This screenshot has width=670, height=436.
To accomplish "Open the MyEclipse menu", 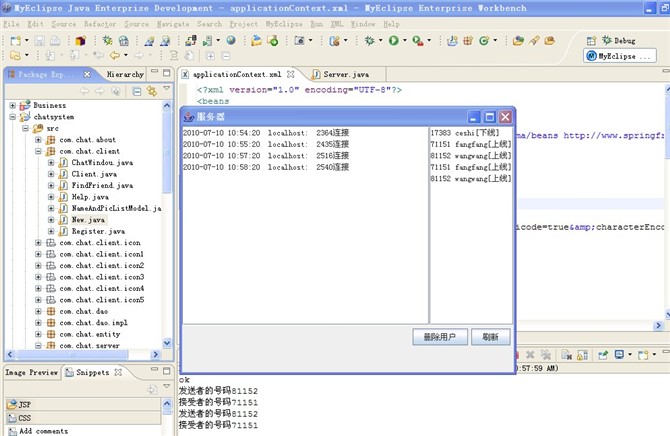I will click(x=284, y=24).
